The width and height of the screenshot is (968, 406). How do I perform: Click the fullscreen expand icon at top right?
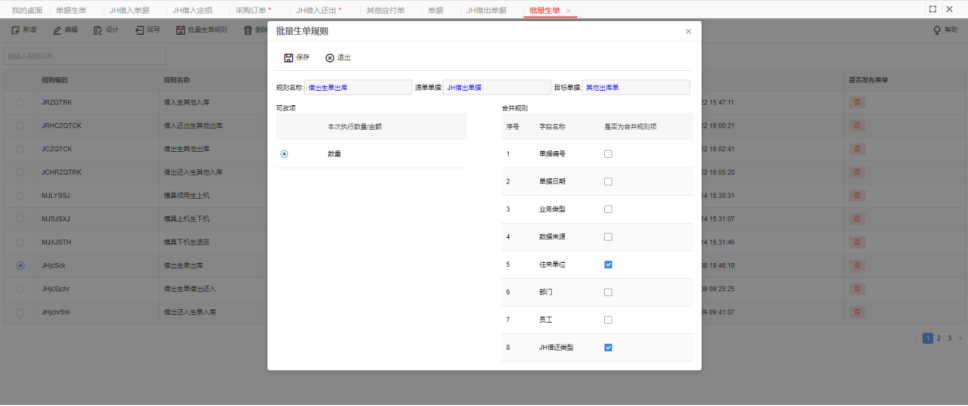point(932,9)
